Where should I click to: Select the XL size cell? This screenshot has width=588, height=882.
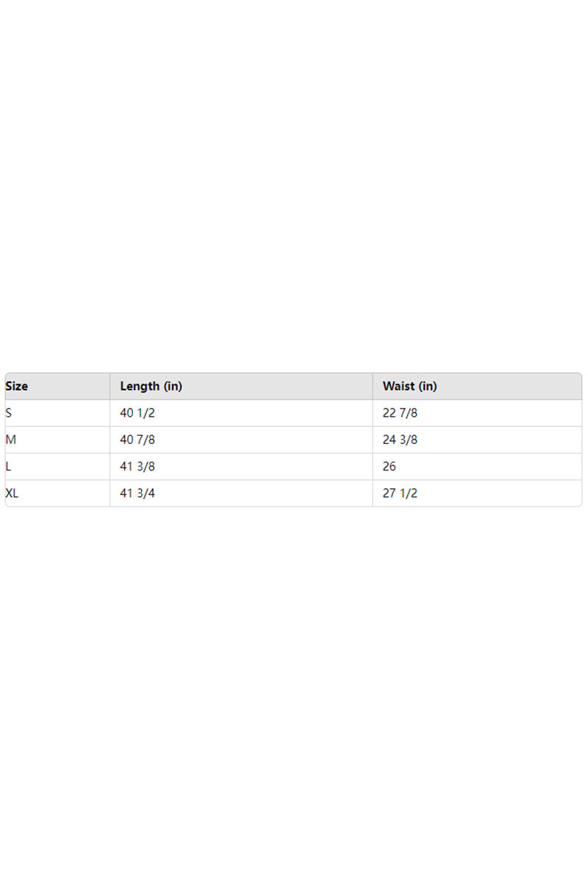point(12,493)
